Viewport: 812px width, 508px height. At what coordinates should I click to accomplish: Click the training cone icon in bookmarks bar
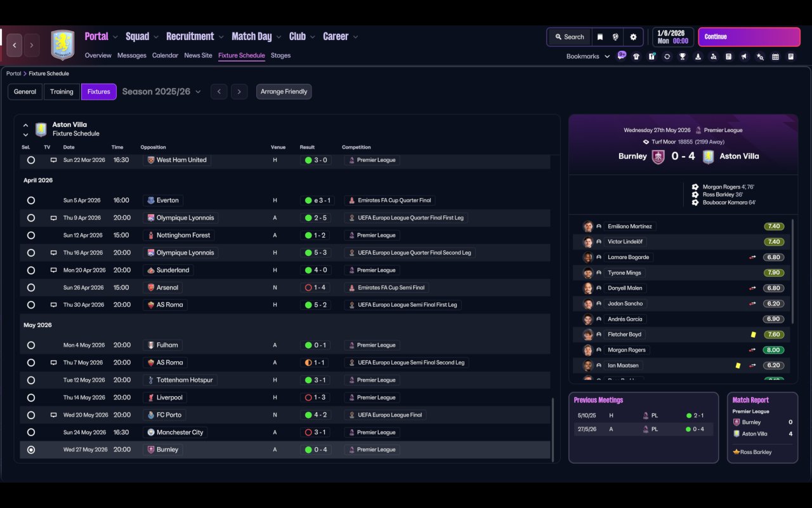698,57
